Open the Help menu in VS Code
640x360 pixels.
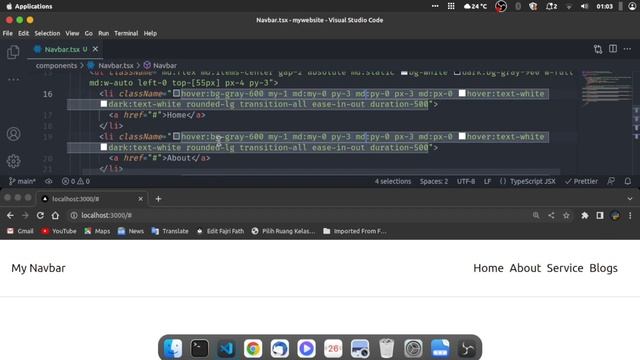pyautogui.click(x=150, y=33)
